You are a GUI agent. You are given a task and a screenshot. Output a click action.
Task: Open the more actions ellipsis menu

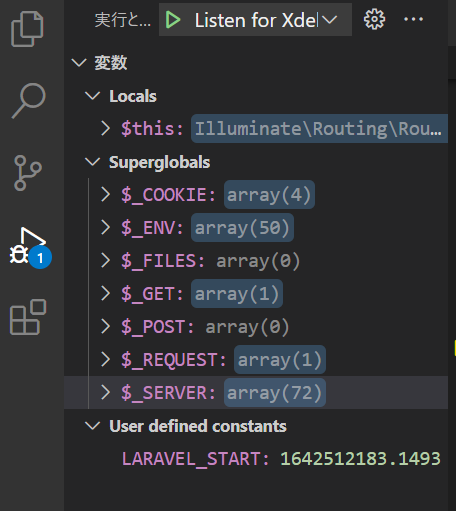tap(413, 19)
